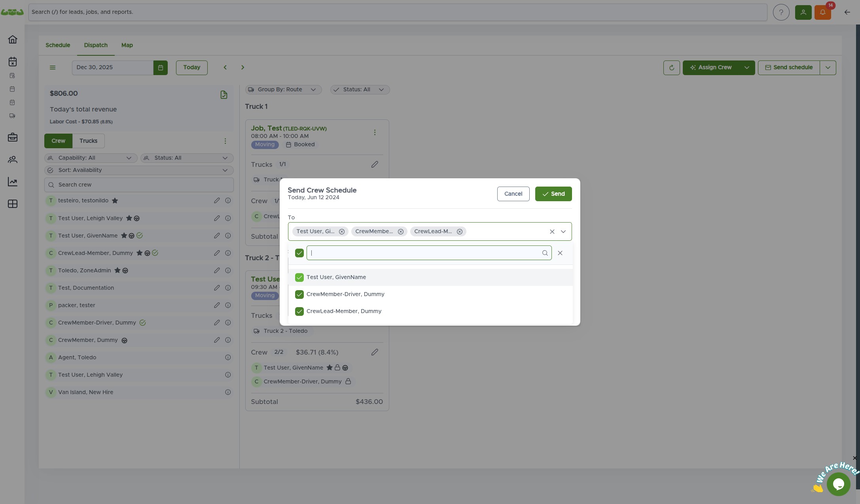Viewport: 860px width, 504px height.
Task: Open the Assign Crew dropdown arrow
Action: tap(747, 68)
